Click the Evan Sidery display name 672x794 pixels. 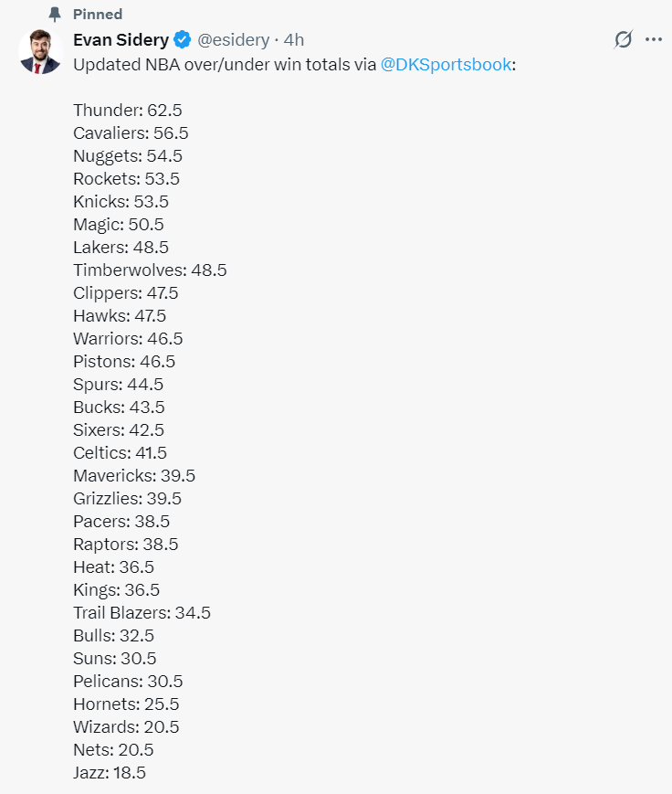[121, 39]
